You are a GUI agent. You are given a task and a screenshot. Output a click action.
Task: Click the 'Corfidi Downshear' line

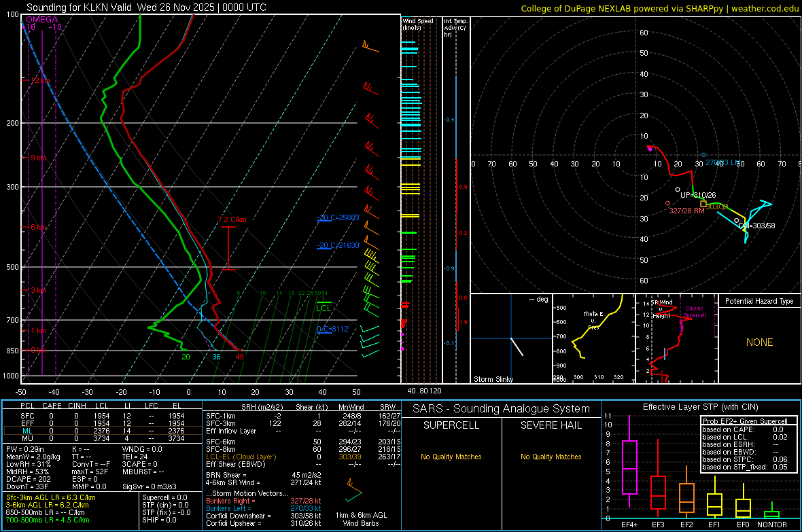click(264, 516)
